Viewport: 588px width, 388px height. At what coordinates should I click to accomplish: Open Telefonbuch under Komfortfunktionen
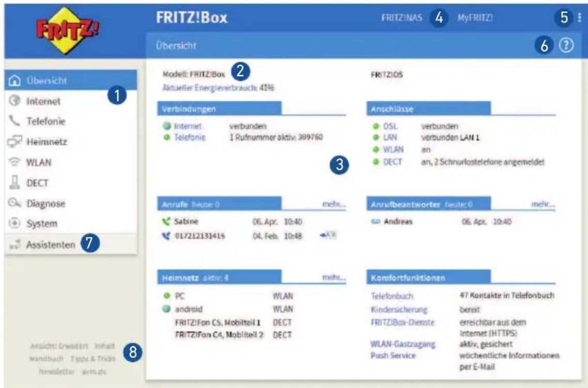pyautogui.click(x=392, y=296)
